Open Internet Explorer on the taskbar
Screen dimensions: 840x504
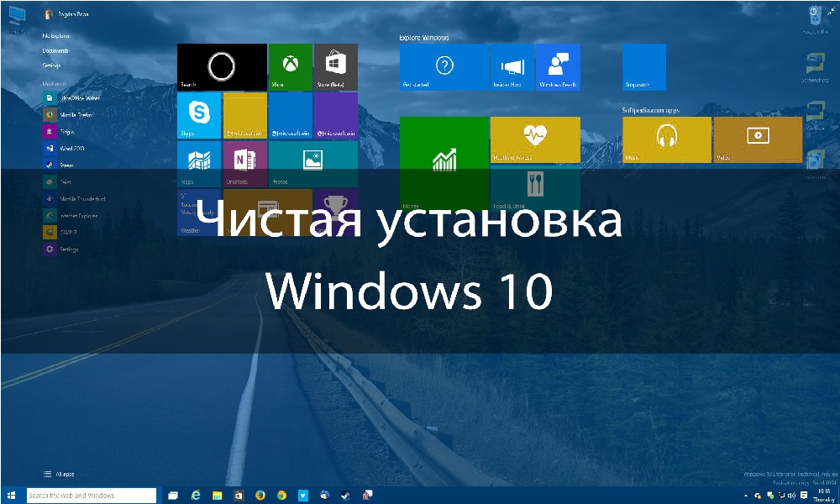pos(196,496)
